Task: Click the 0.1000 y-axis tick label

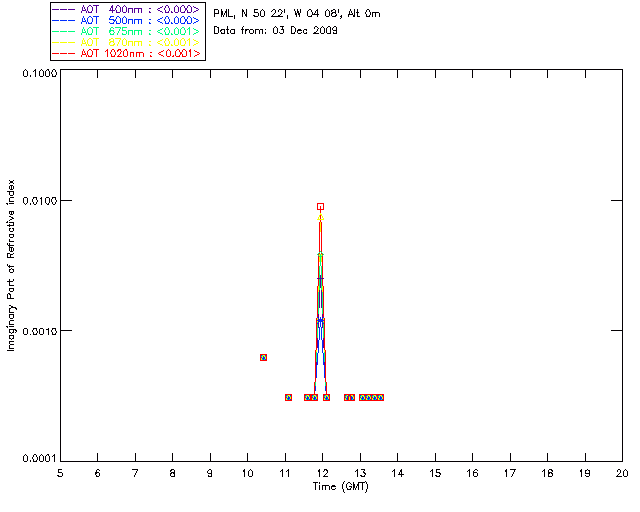Action: pos(39,73)
